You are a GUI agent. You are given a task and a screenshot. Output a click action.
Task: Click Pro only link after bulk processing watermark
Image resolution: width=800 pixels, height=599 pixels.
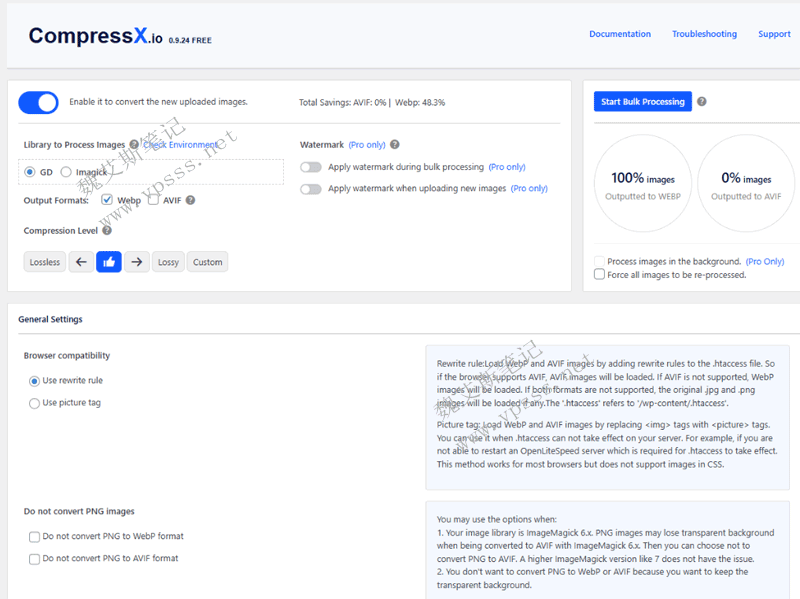coord(507,167)
